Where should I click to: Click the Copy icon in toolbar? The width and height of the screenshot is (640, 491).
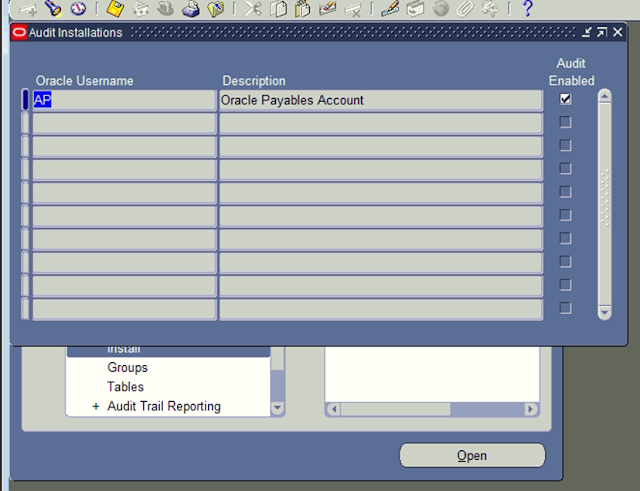tap(279, 9)
